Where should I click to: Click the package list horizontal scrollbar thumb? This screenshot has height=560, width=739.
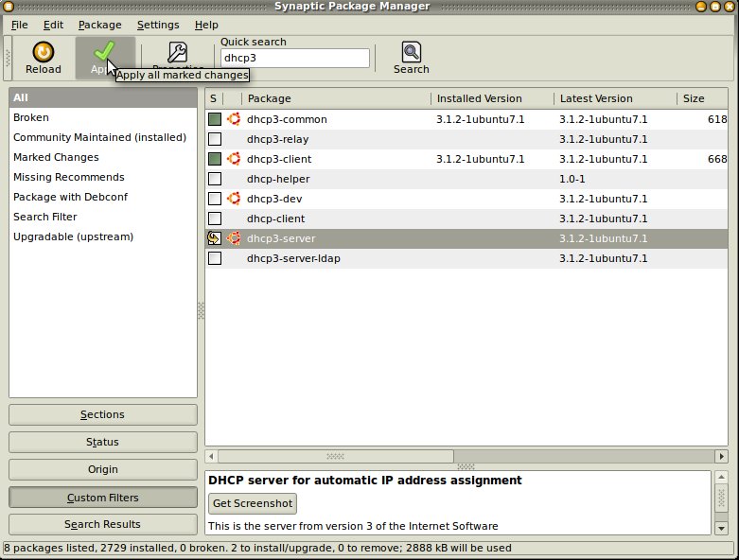click(x=336, y=456)
